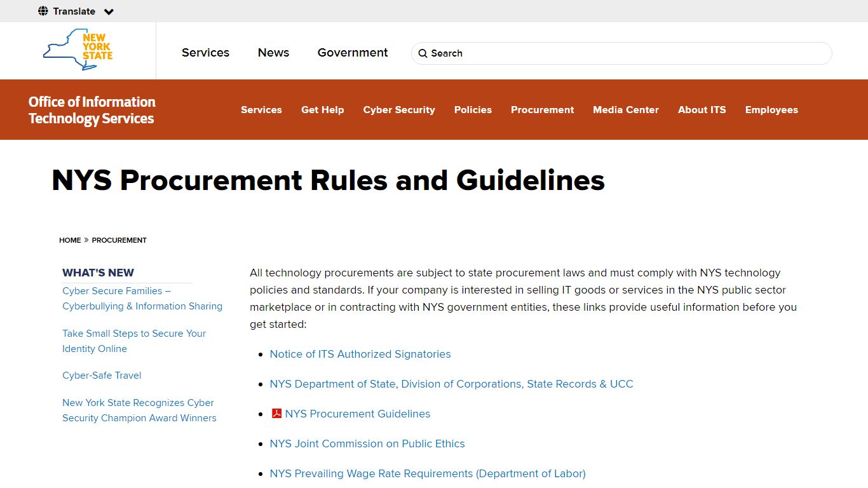Open ITS Services navigation item
The height and width of the screenshot is (488, 868).
261,110
